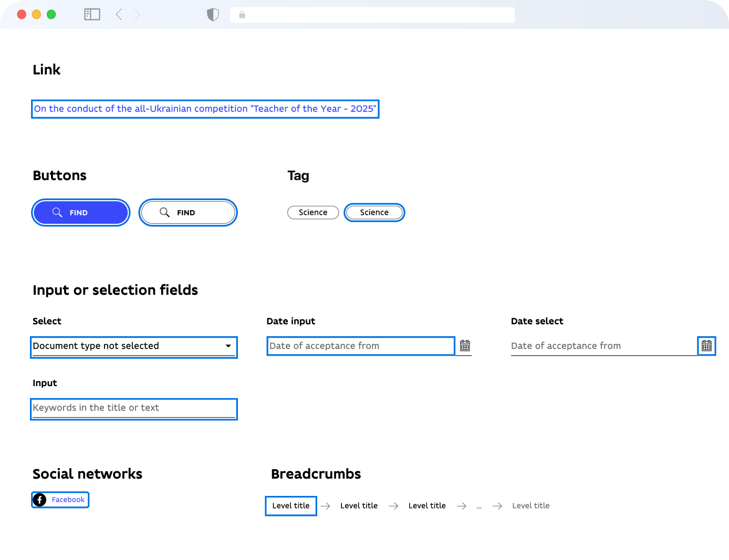Select the unfocused Science tag
729x560 pixels.
point(313,212)
